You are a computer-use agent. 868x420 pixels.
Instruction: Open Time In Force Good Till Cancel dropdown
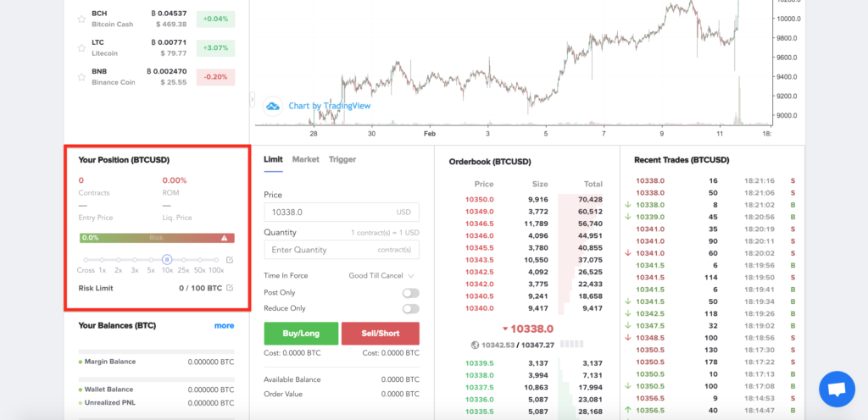click(x=381, y=276)
